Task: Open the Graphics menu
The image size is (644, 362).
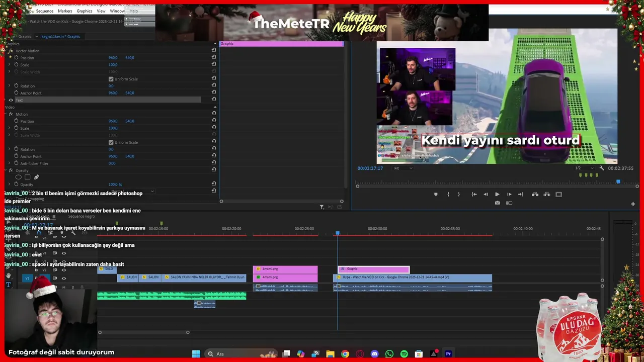Action: click(85, 11)
